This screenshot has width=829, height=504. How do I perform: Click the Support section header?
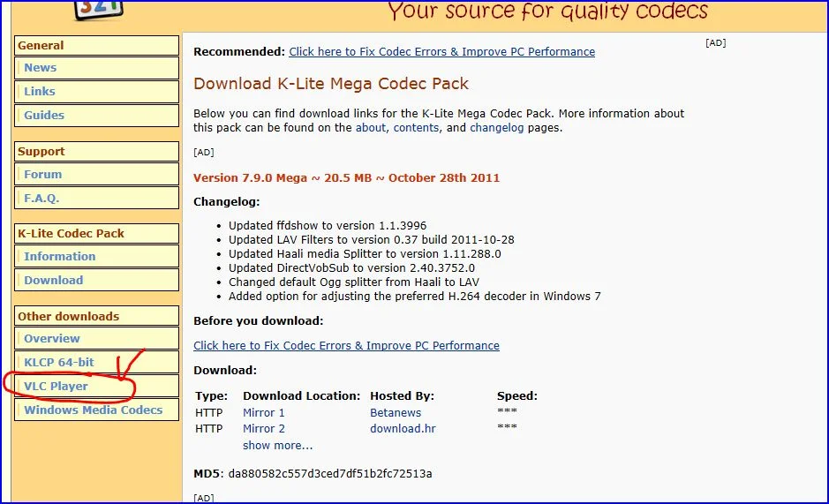(97, 151)
